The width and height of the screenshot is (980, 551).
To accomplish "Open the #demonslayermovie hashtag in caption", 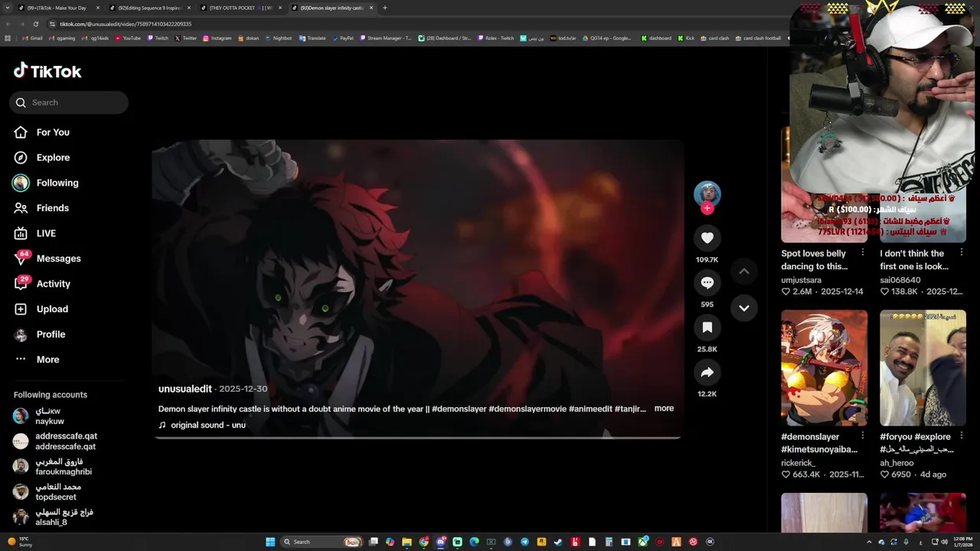I will point(527,409).
